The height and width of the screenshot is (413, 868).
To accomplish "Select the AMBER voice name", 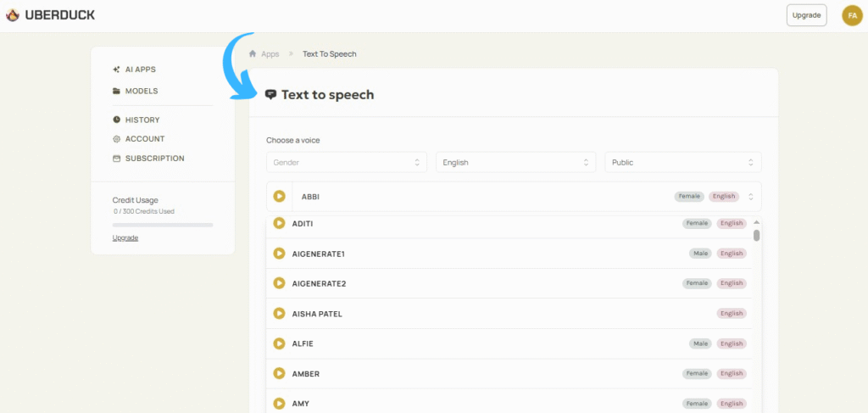I will point(305,374).
